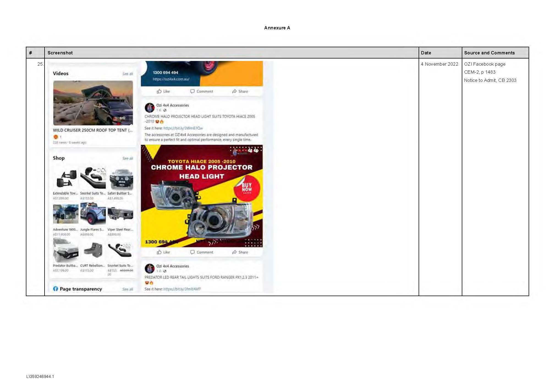Click the row number 25.

pyautogui.click(x=40, y=64)
